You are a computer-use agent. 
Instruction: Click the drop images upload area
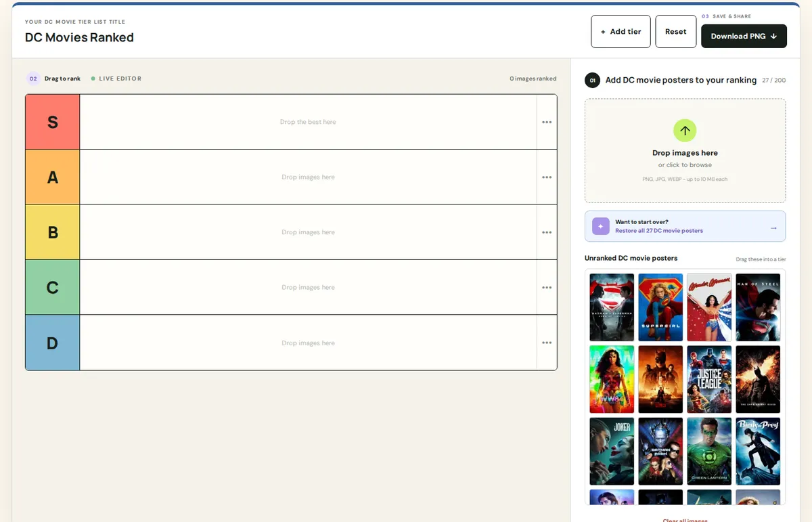[685, 151]
